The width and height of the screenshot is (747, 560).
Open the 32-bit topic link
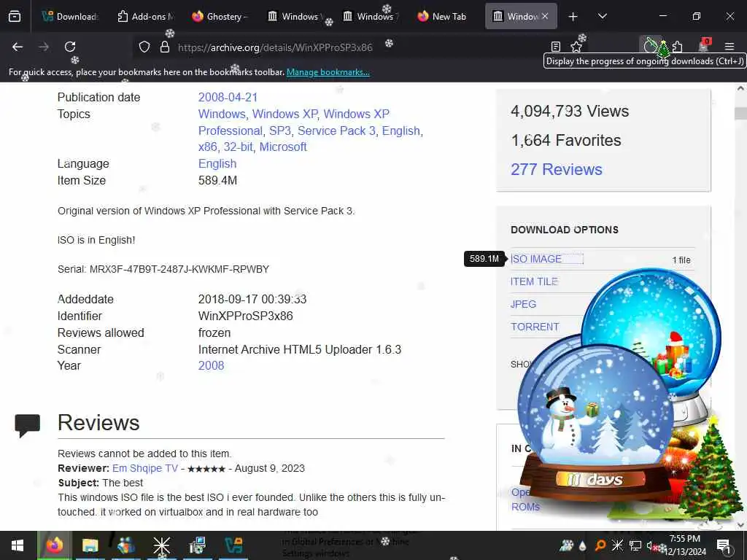tap(238, 147)
